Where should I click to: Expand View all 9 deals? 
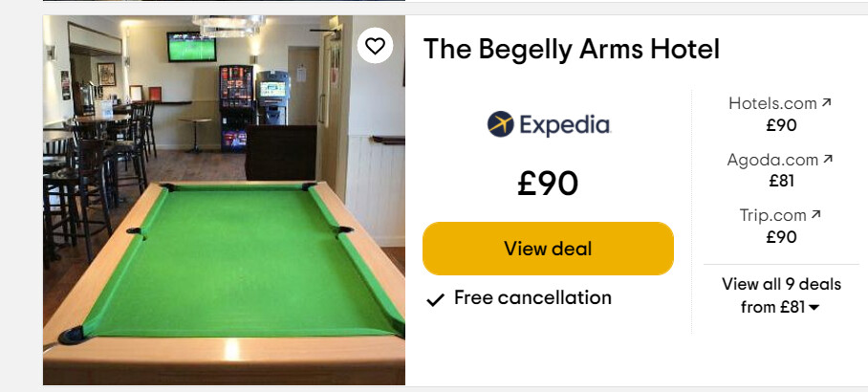tap(780, 284)
